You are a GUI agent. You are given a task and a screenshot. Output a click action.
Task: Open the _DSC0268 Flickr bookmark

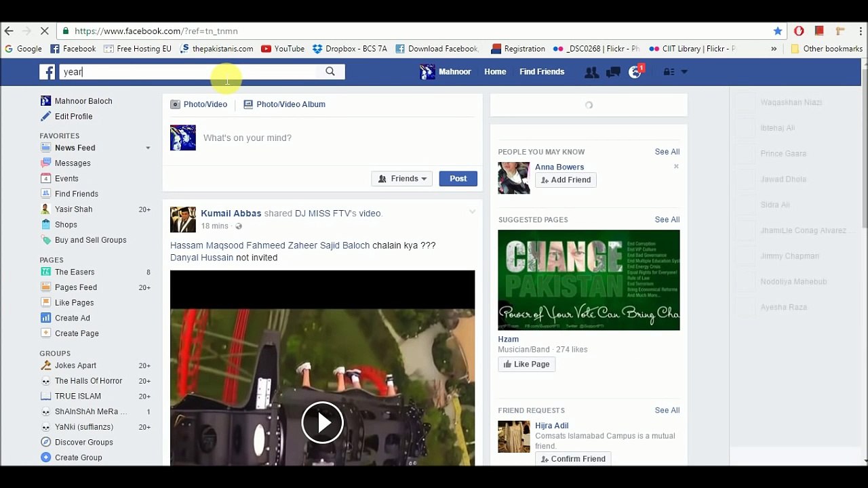coord(596,49)
